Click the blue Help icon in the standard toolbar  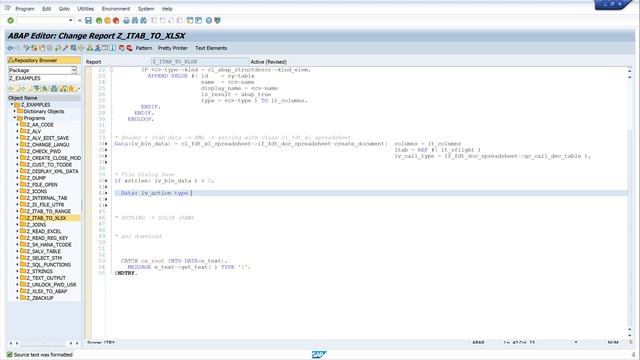tap(209, 20)
